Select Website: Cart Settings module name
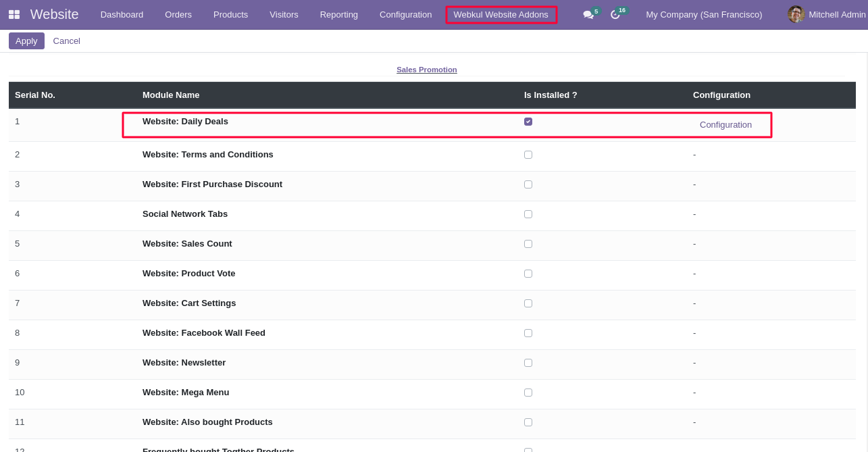This screenshot has height=452, width=868. point(189,303)
